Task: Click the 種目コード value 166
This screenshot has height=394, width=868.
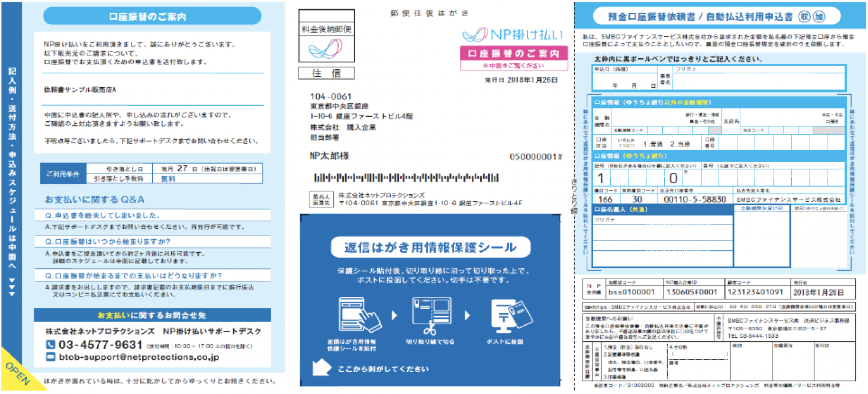Action: coord(605,199)
